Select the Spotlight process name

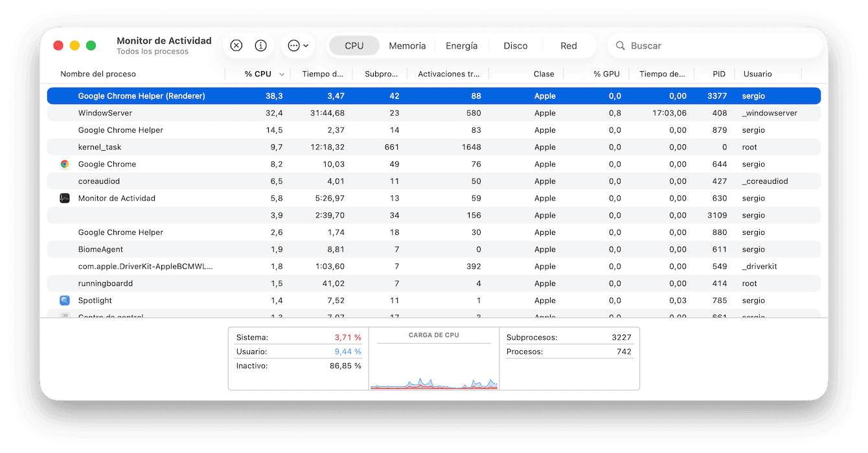click(95, 301)
